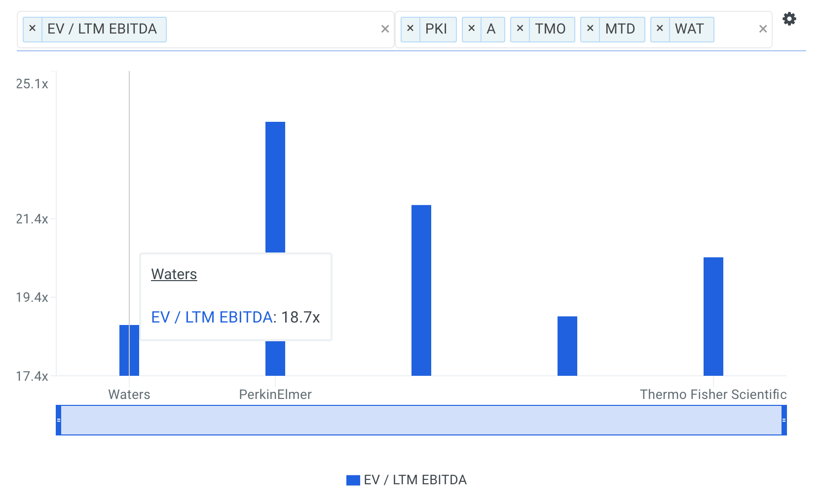
Task: Click the EV / LTM EBITDA tag label
Action: [x=102, y=29]
